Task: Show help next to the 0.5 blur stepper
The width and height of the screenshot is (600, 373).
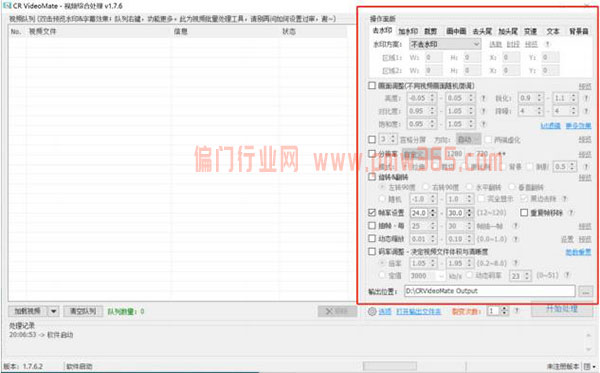Action: (586, 167)
